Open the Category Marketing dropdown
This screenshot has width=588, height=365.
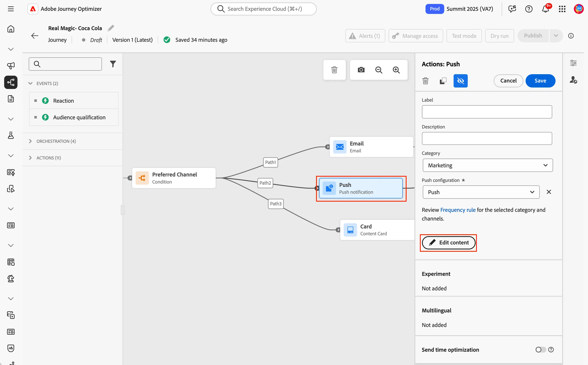(x=488, y=165)
